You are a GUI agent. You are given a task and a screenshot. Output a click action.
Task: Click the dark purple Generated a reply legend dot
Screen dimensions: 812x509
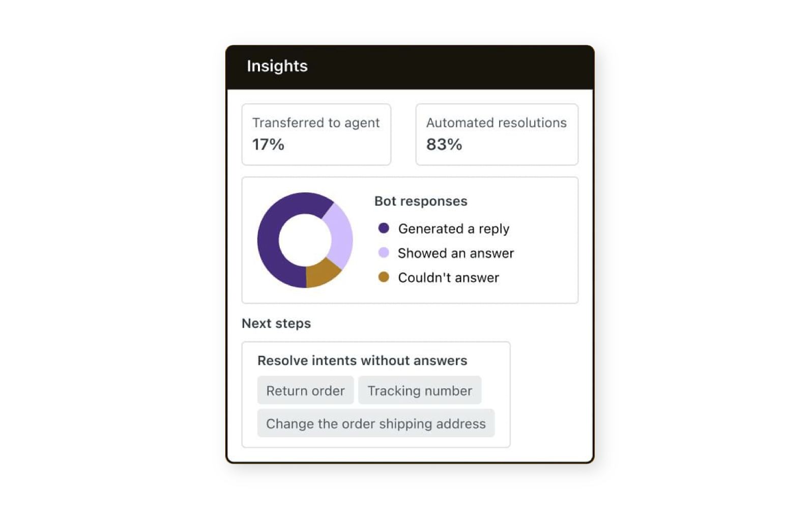[x=384, y=228]
